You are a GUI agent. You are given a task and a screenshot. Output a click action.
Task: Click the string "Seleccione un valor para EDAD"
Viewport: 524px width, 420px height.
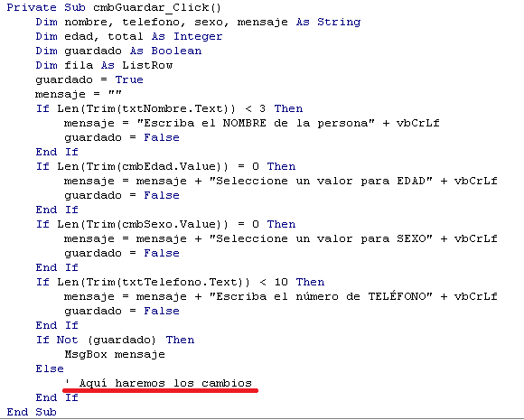pos(321,181)
